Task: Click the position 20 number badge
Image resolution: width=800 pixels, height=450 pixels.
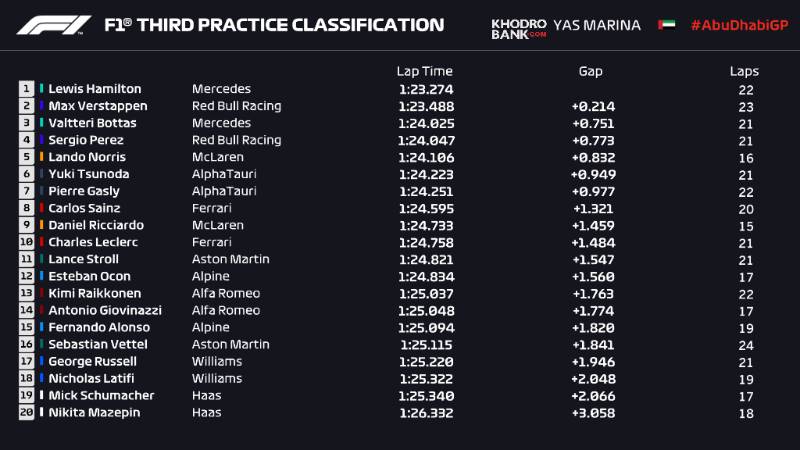Action: click(25, 412)
